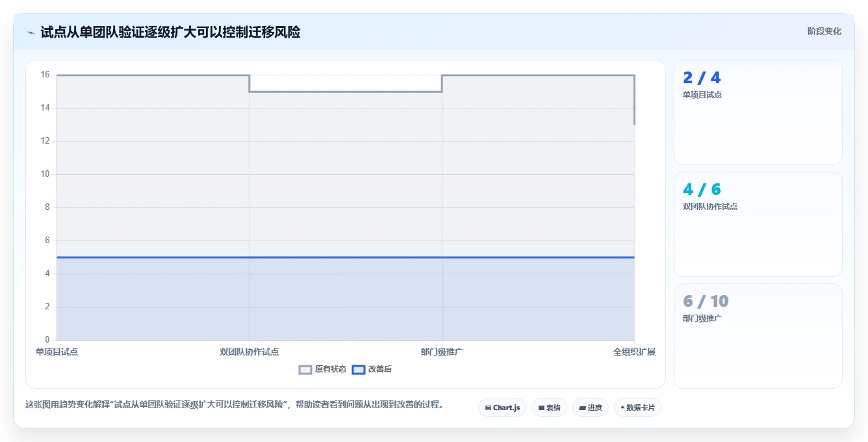Click the y-axis value 16
Viewport: 868px width, 442px height.
pyautogui.click(x=45, y=75)
